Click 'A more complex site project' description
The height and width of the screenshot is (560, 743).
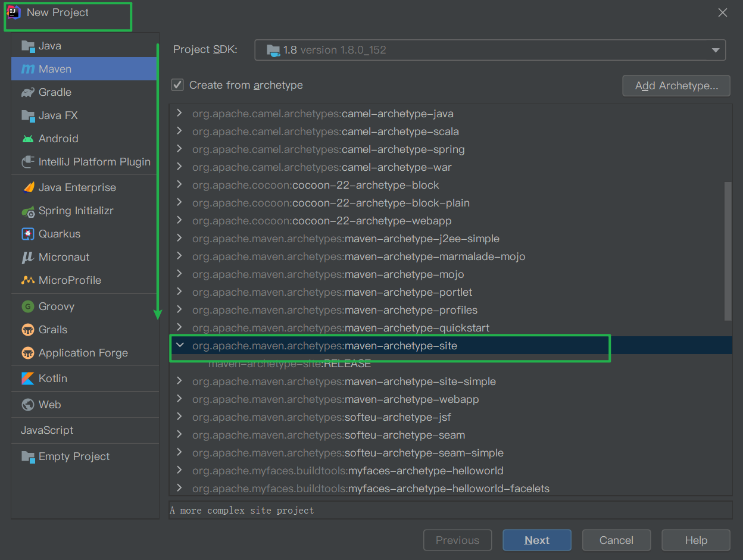point(242,510)
